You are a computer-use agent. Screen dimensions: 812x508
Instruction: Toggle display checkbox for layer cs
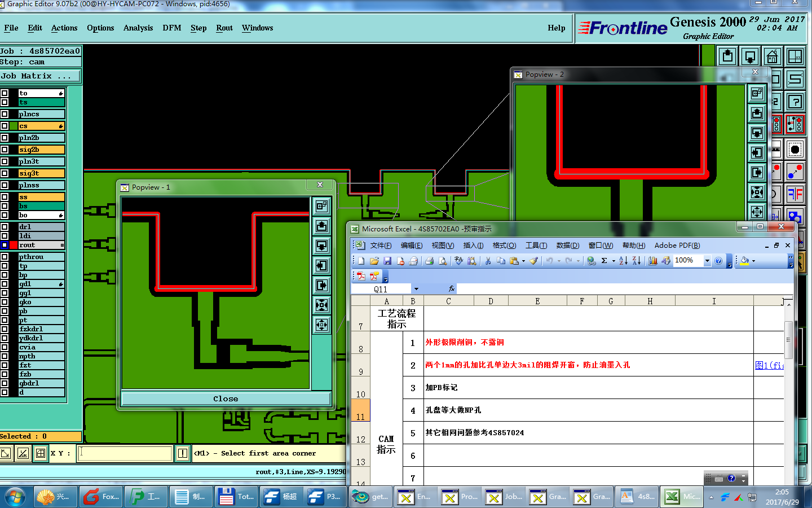click(x=5, y=126)
